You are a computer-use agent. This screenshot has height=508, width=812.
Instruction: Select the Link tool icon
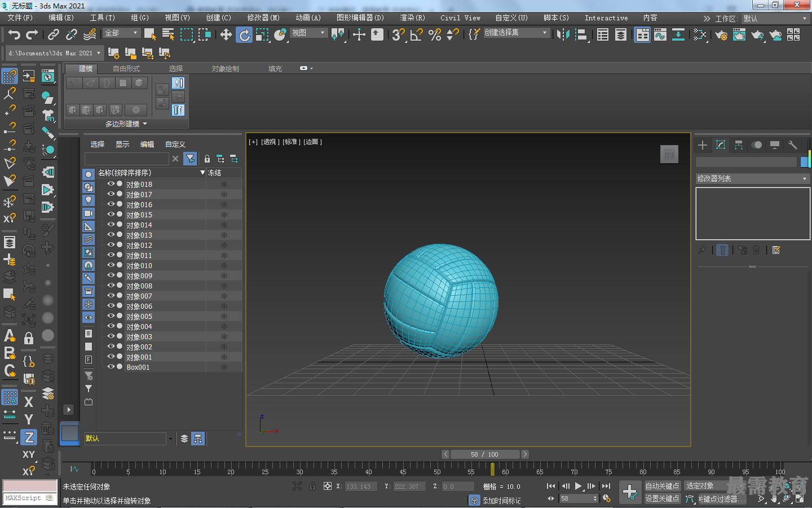54,35
